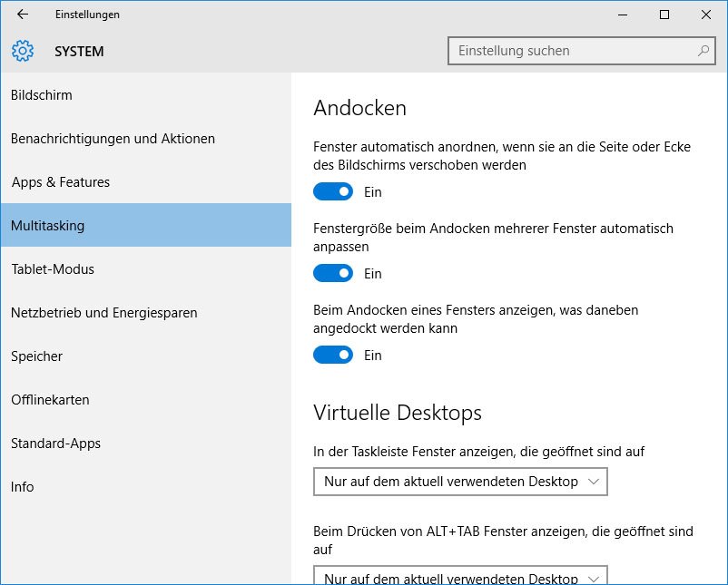
Task: Click the Einstellung suchen search field
Action: 563,51
